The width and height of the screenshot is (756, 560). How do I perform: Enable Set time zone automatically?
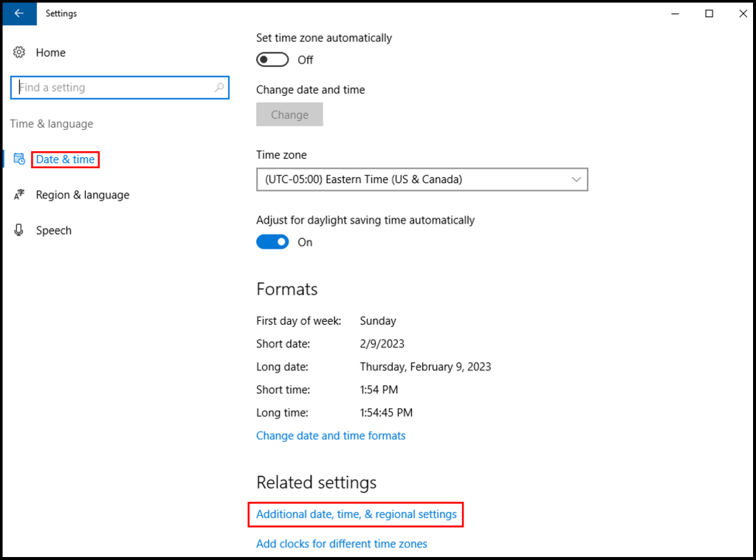click(272, 60)
